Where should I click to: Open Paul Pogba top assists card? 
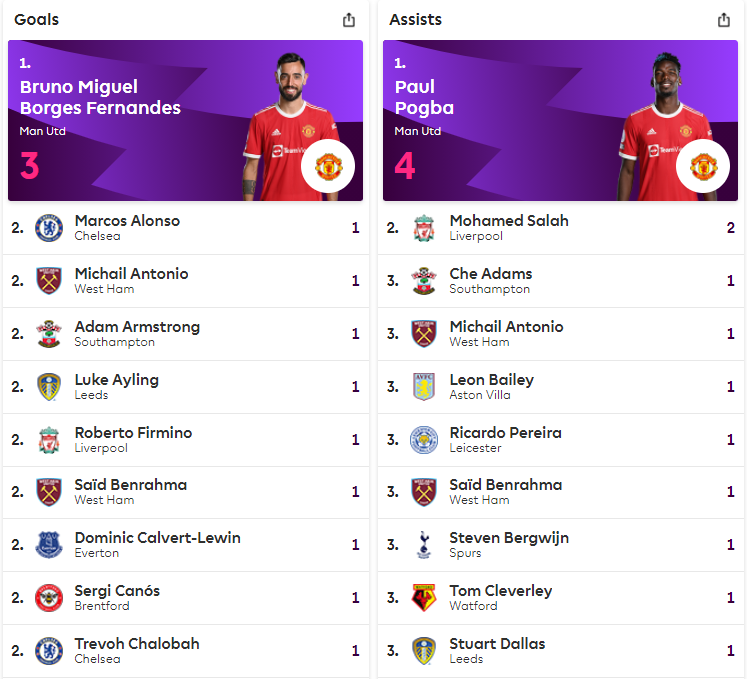click(424, 98)
